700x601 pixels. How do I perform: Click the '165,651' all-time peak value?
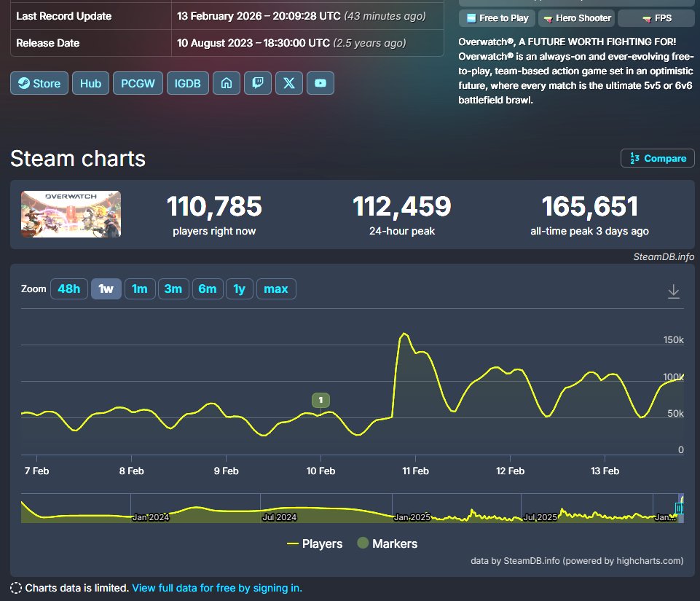[x=590, y=206]
